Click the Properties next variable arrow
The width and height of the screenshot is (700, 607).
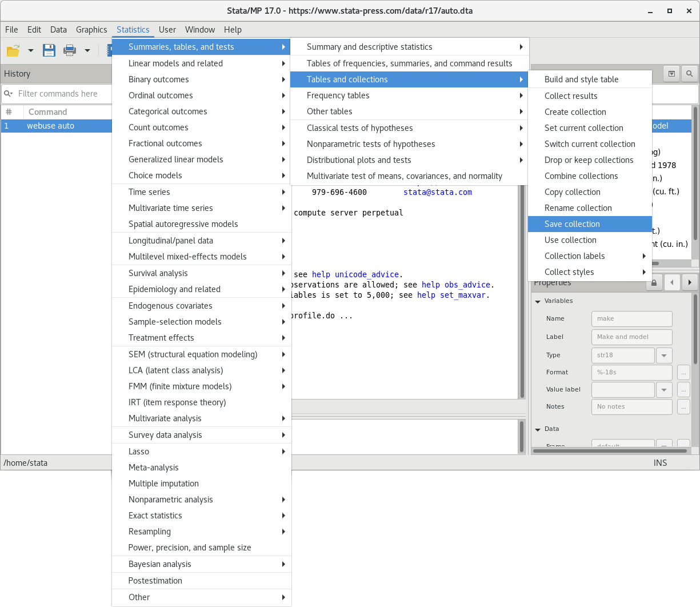pos(690,282)
